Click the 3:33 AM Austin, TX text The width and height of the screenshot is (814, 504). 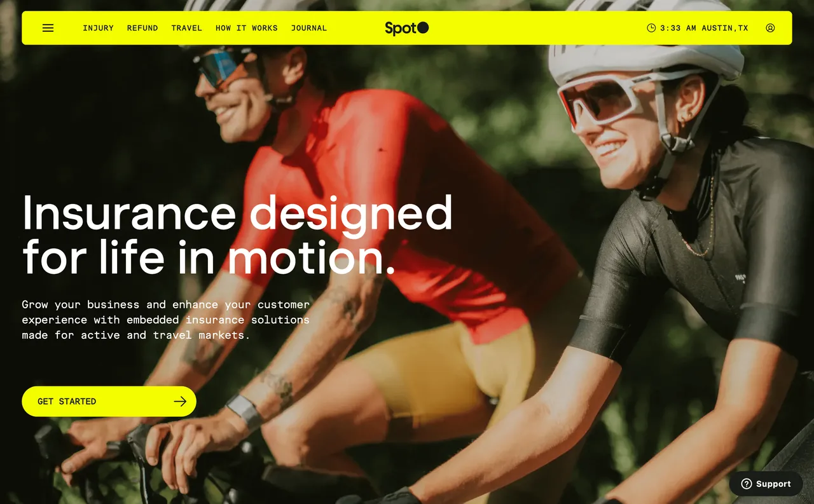pyautogui.click(x=704, y=28)
